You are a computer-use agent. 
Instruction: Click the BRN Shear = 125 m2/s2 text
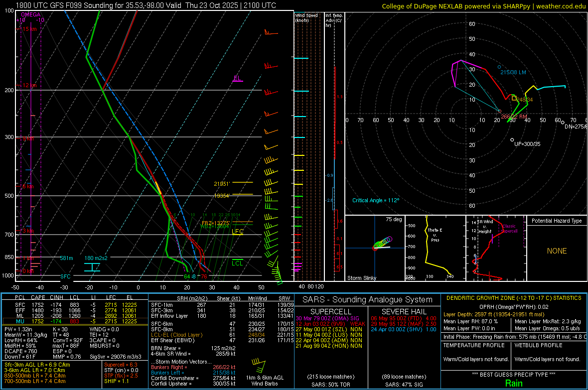tap(193, 348)
